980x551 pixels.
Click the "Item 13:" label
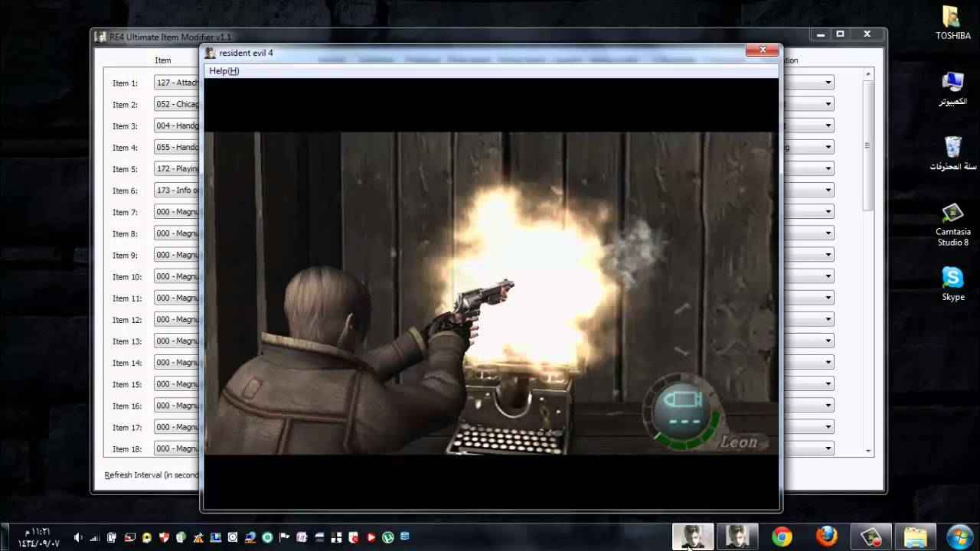coord(127,341)
